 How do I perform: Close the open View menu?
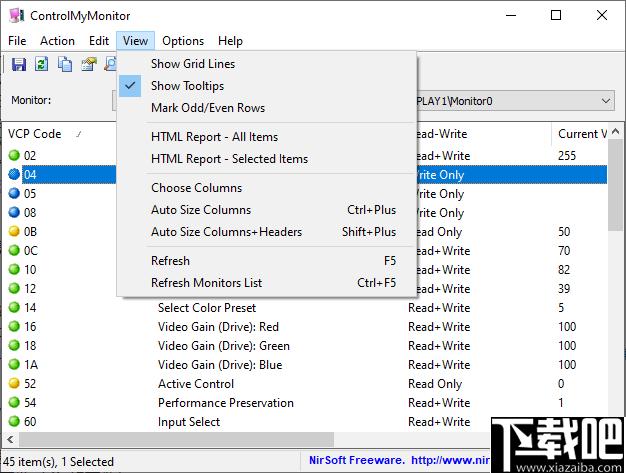click(135, 41)
